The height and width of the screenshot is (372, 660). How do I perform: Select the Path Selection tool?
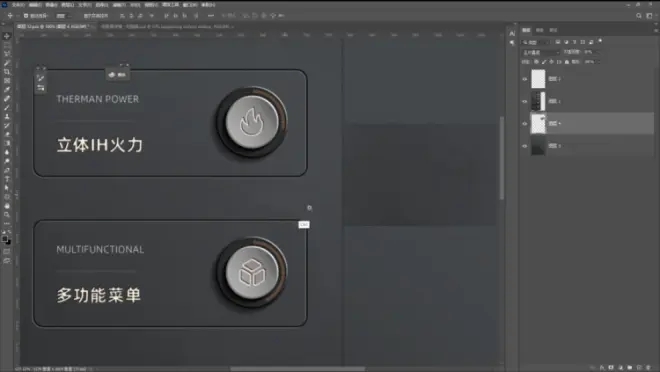point(7,188)
